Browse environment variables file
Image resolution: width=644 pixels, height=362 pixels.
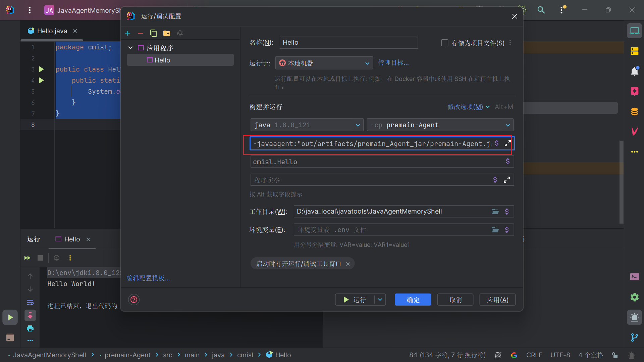(495, 230)
